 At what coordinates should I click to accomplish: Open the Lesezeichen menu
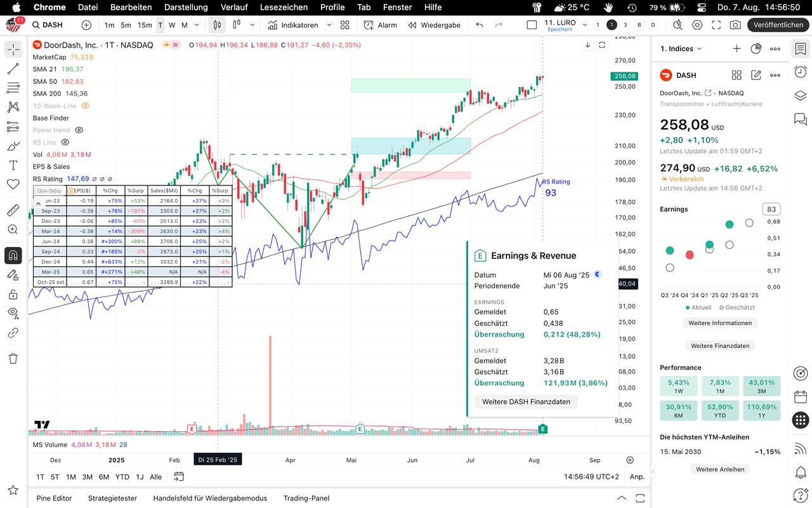(284, 7)
